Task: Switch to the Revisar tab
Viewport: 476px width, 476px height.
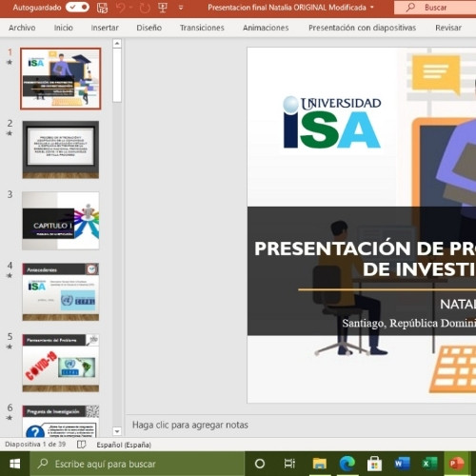Action: pos(448,28)
